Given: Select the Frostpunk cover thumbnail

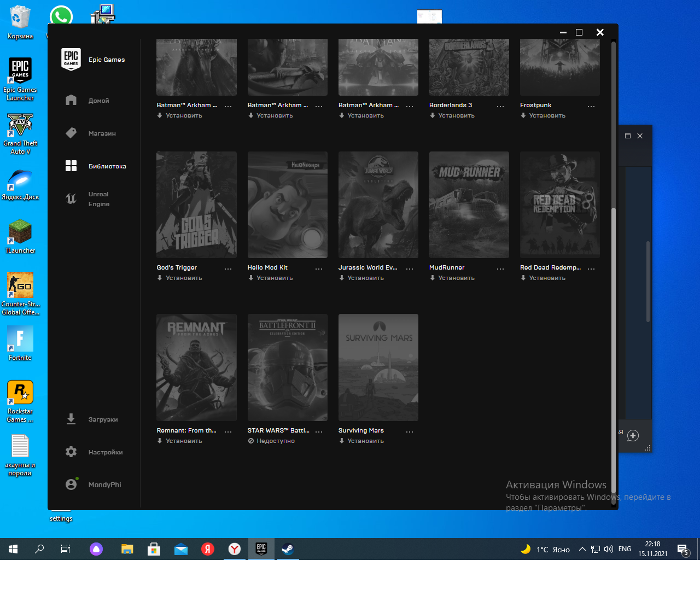Looking at the screenshot, I should click(x=559, y=67).
